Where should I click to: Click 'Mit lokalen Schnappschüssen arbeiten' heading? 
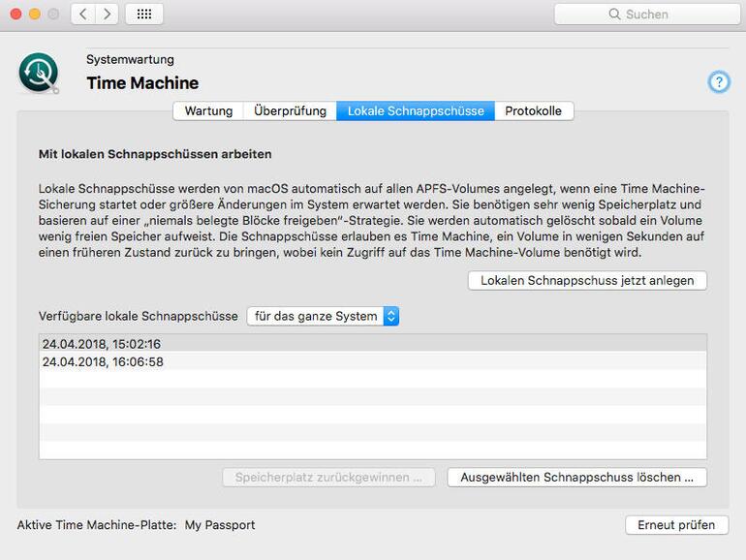155,154
